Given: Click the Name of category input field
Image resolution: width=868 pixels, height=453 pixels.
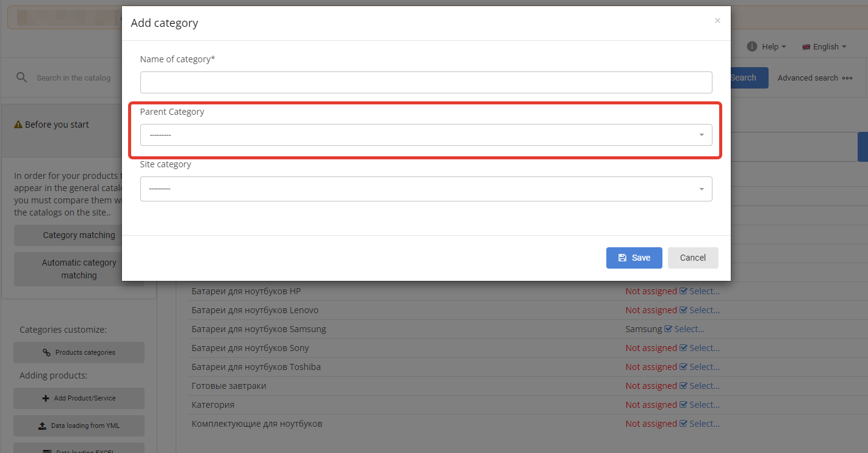Looking at the screenshot, I should (x=426, y=82).
